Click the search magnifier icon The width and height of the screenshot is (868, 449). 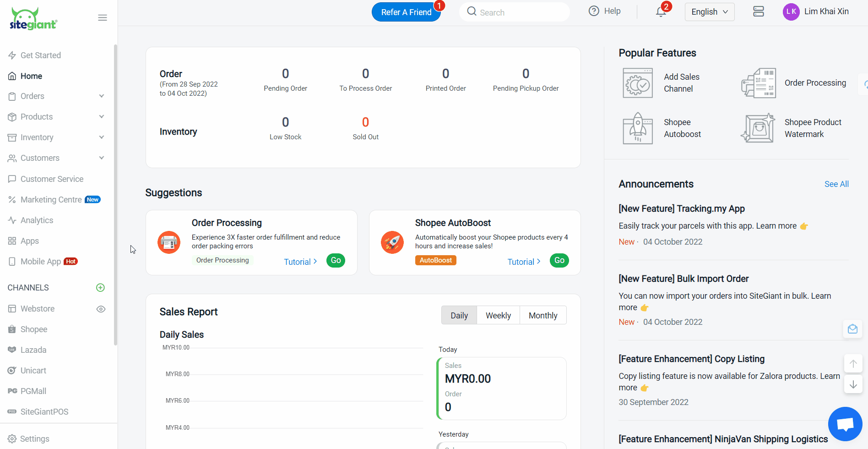pos(472,11)
